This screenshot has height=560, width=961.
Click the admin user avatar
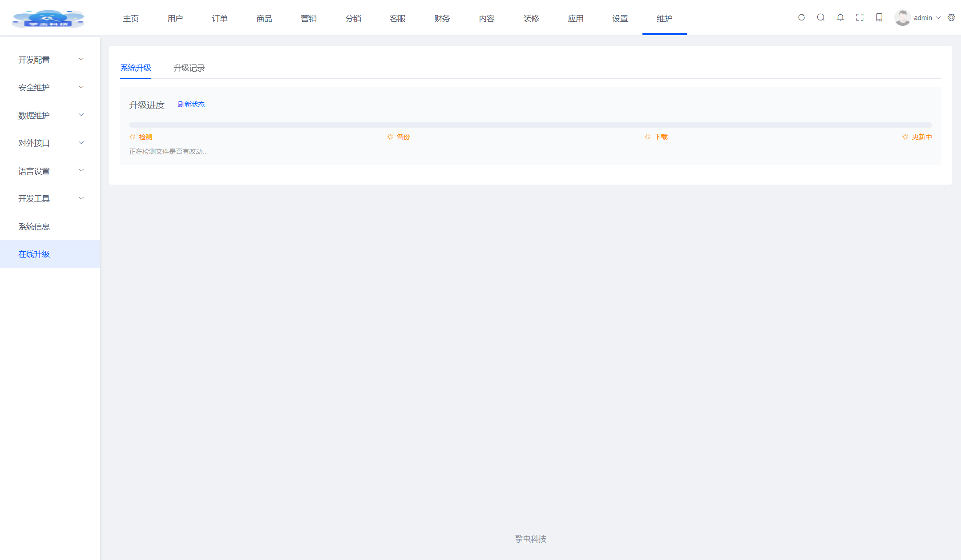(x=902, y=18)
